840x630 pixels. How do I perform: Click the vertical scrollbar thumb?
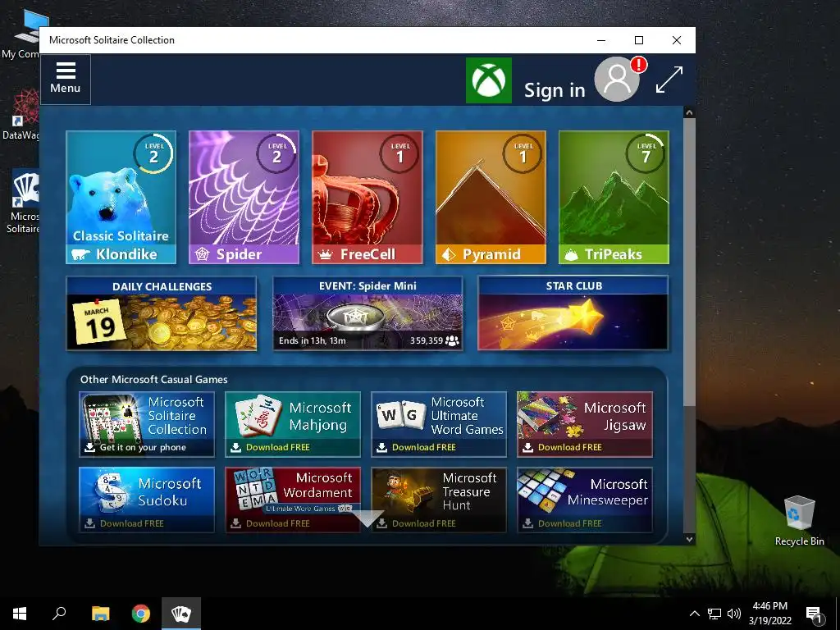point(689,262)
